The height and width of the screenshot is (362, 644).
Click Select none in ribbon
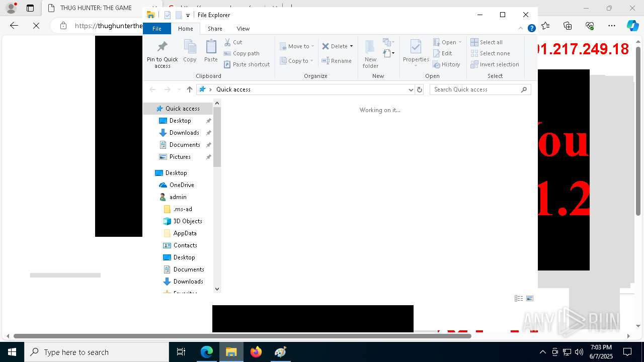491,53
